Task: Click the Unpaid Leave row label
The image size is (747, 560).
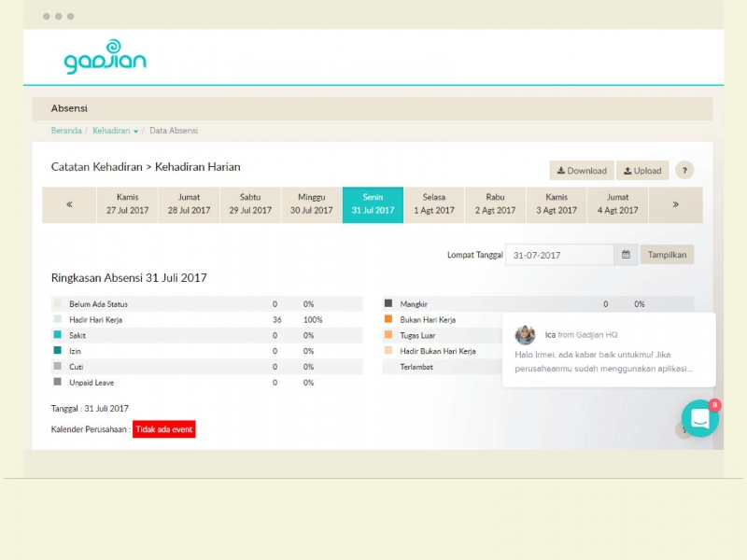Action: (x=92, y=383)
